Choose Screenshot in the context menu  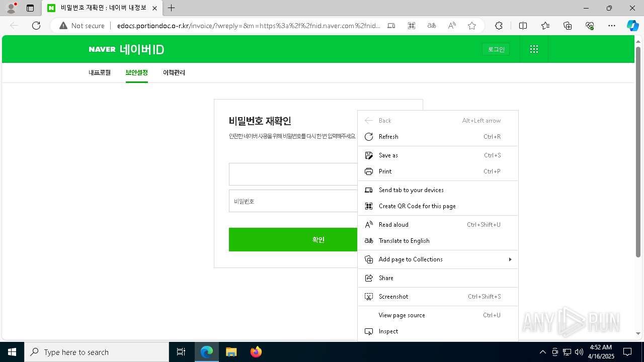click(x=438, y=297)
